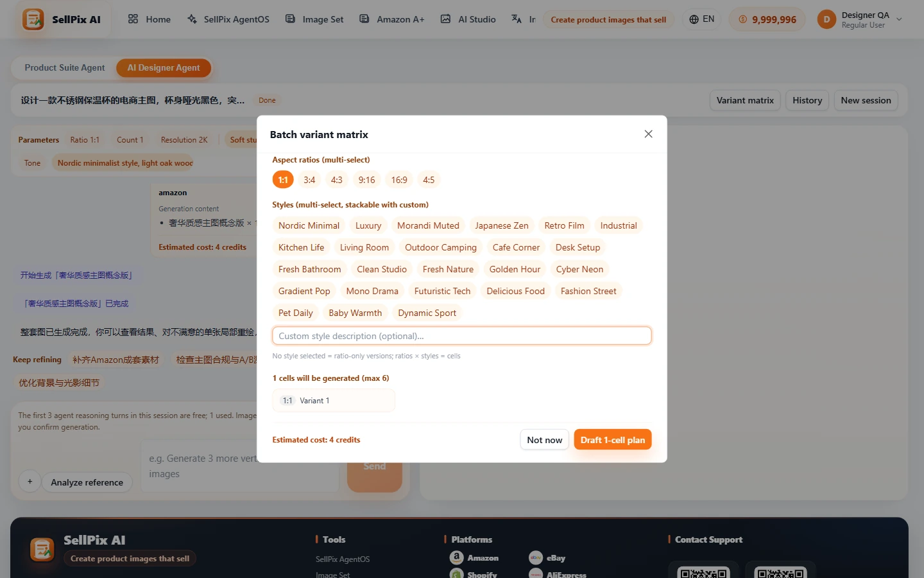The width and height of the screenshot is (924, 578).
Task: Click the SellPix AI logo icon in header
Action: 33,19
